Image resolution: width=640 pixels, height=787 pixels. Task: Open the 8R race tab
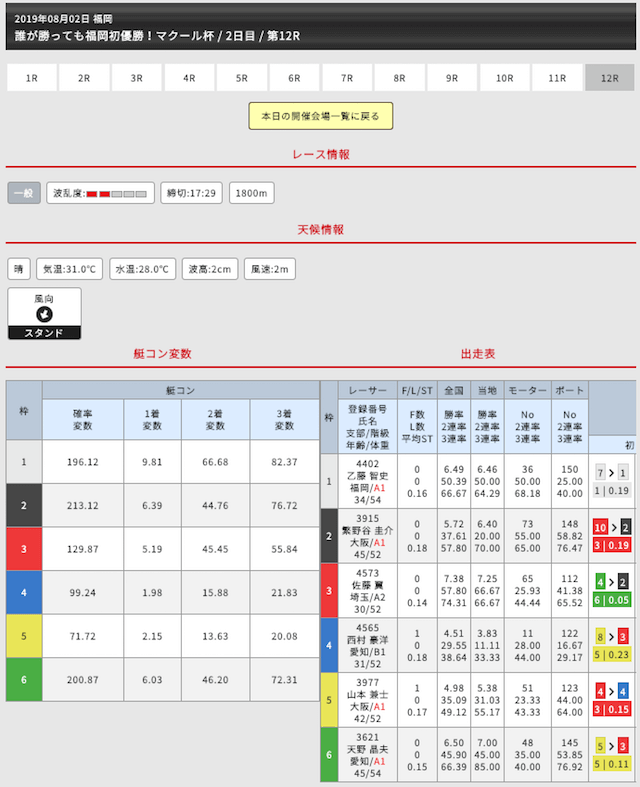click(400, 78)
